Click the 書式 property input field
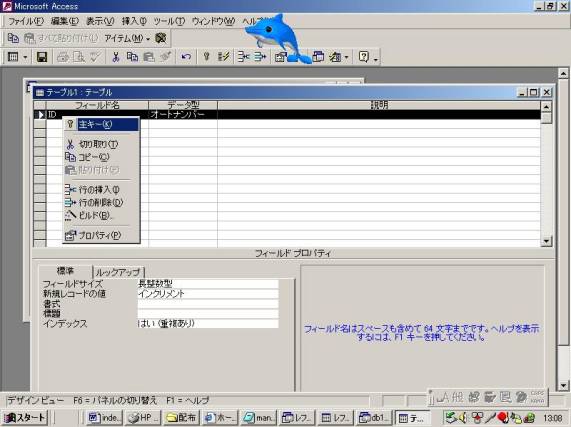 click(x=208, y=304)
